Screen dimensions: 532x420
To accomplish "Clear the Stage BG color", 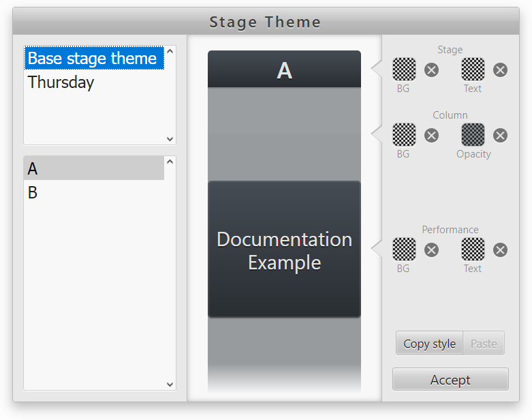I will pyautogui.click(x=432, y=70).
